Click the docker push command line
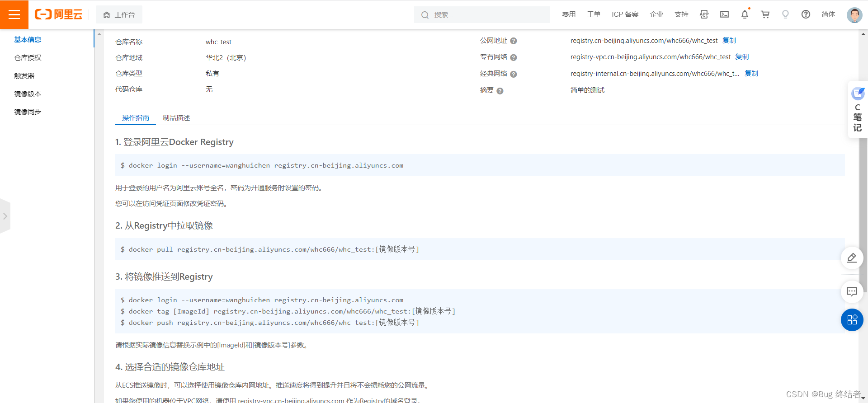 [270, 323]
